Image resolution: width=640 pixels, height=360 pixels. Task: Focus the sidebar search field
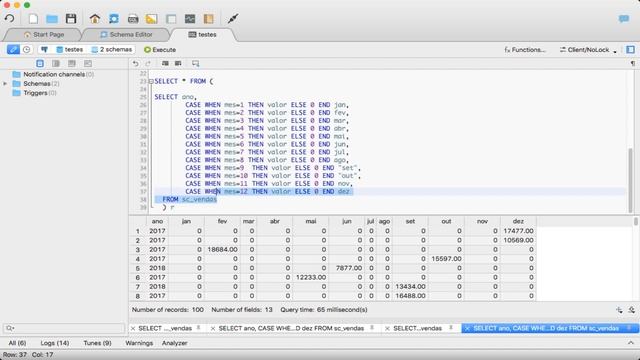(64, 328)
